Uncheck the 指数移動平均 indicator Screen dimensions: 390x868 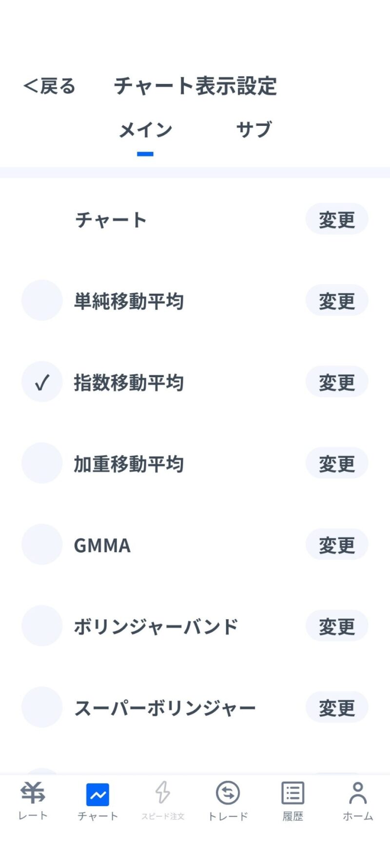click(x=42, y=382)
